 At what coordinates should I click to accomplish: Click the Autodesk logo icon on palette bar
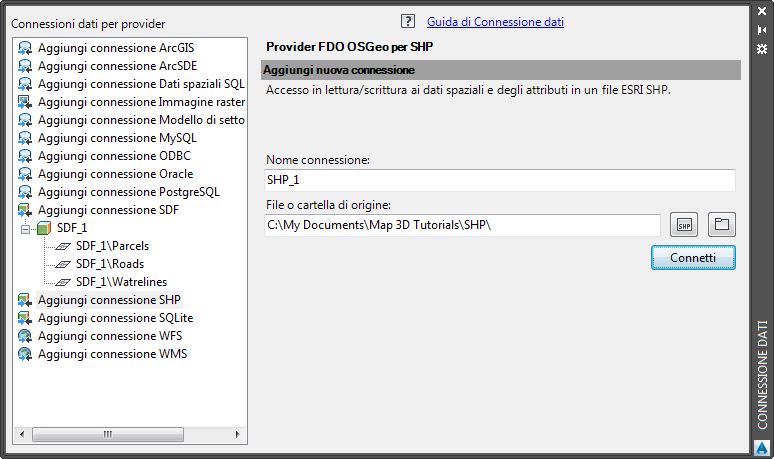pos(762,448)
